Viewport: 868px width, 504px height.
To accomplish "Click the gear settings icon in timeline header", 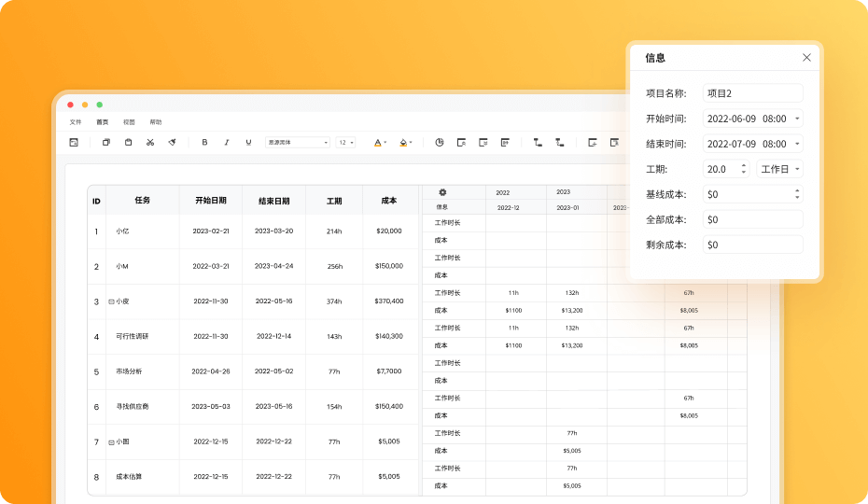I will point(442,192).
